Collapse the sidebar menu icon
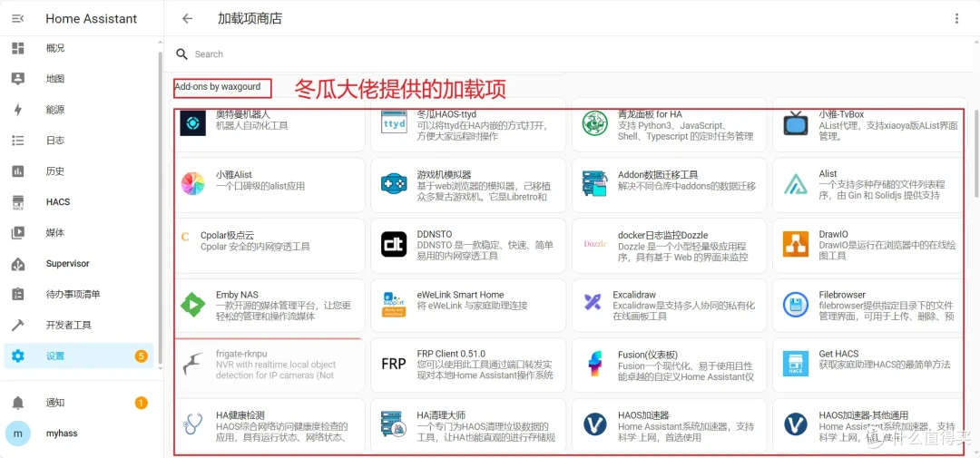Viewport: 980px width, 458px height. (x=18, y=19)
